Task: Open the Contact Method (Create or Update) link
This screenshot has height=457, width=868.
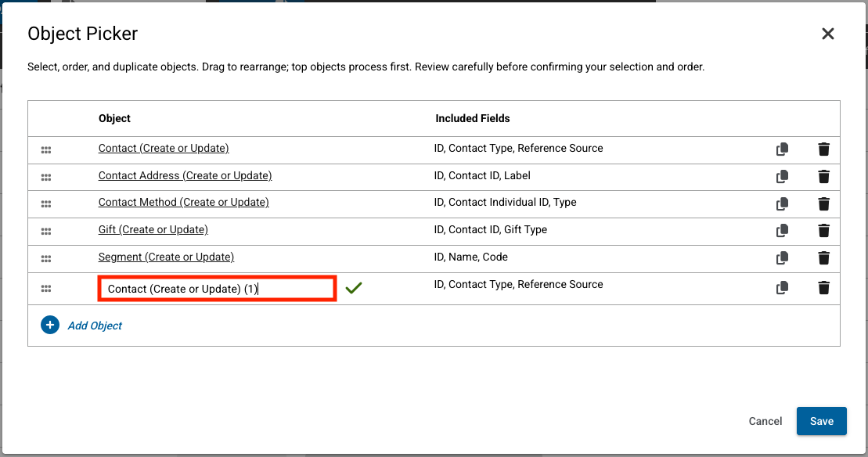Action: pyautogui.click(x=184, y=202)
